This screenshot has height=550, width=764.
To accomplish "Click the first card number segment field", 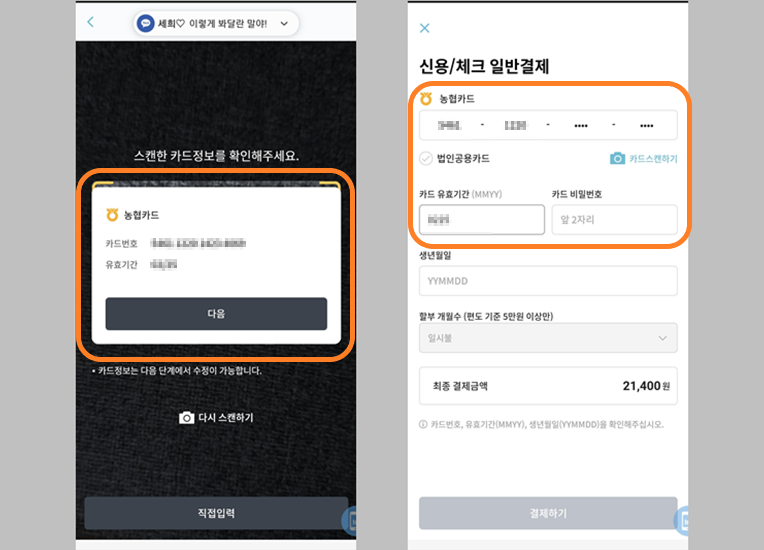I will point(449,126).
